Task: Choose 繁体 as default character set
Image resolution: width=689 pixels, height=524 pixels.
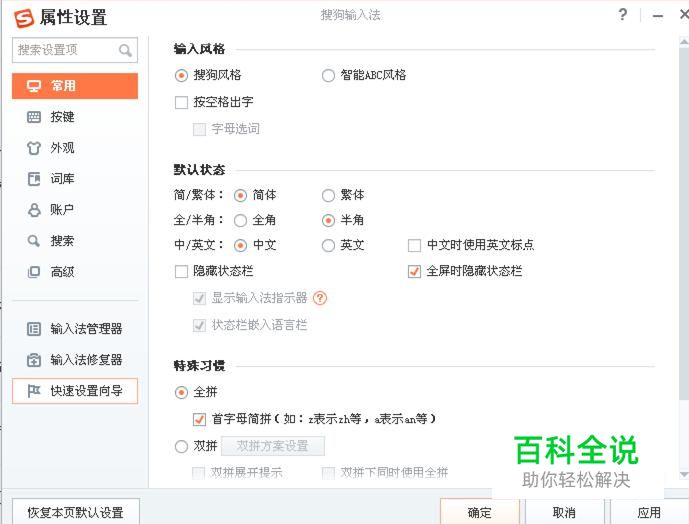Action: coord(328,195)
